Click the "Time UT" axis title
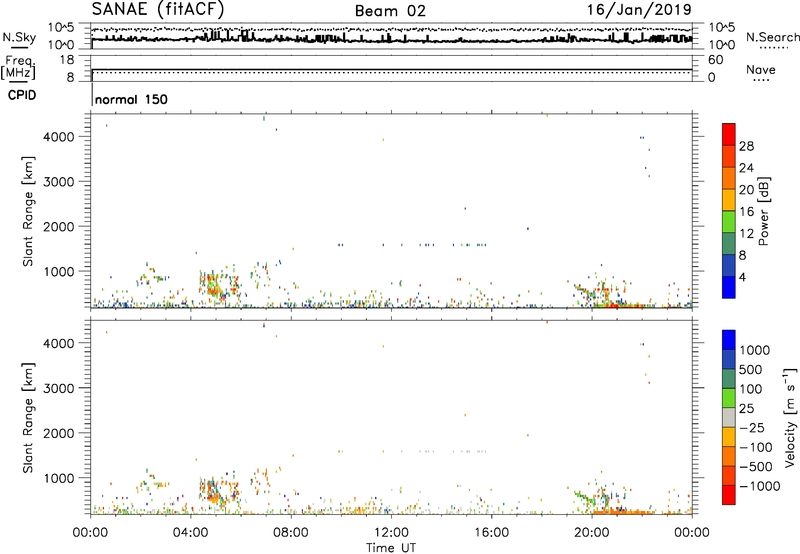Viewport: 800px width, 554px height. [391, 547]
